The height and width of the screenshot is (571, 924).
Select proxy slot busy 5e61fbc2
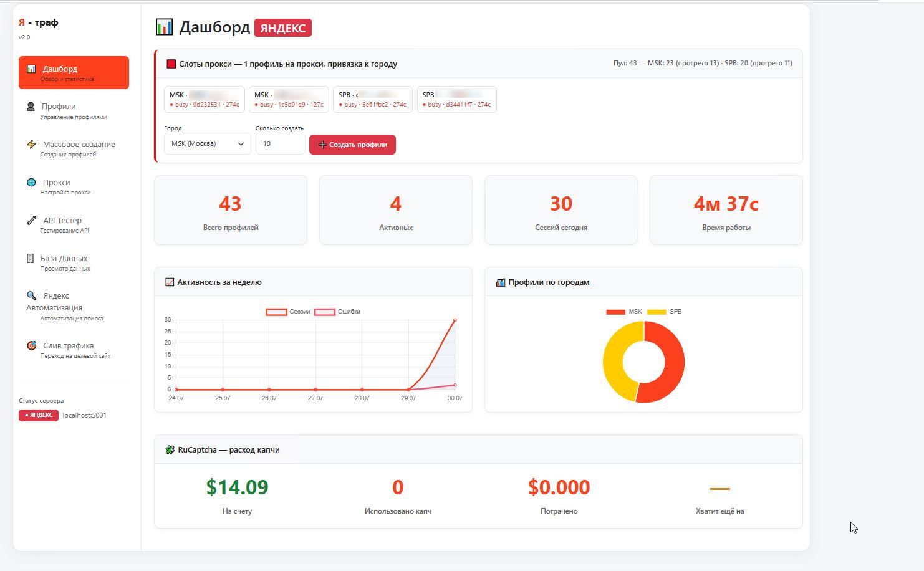[x=373, y=100]
